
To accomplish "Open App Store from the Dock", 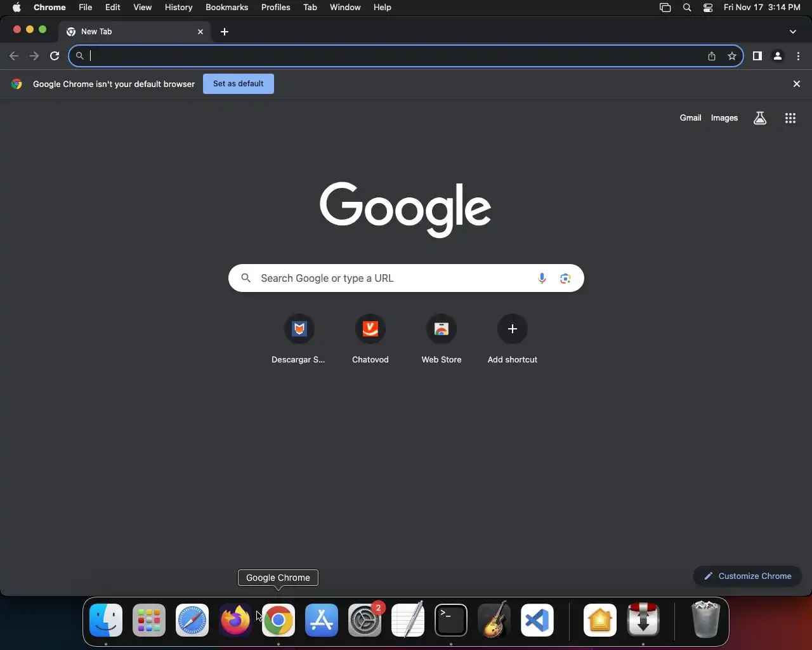I will point(322,620).
